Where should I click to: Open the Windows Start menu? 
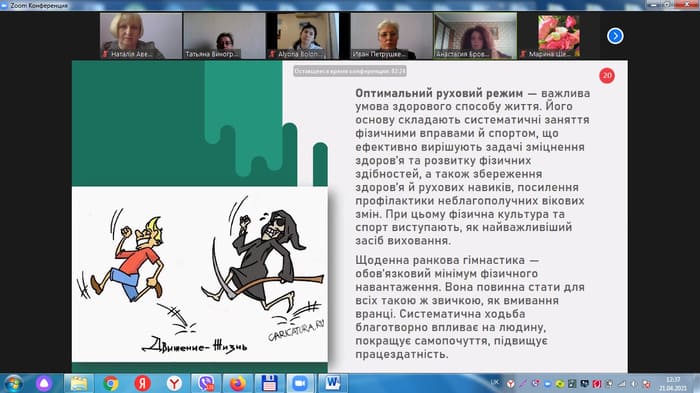pyautogui.click(x=13, y=383)
